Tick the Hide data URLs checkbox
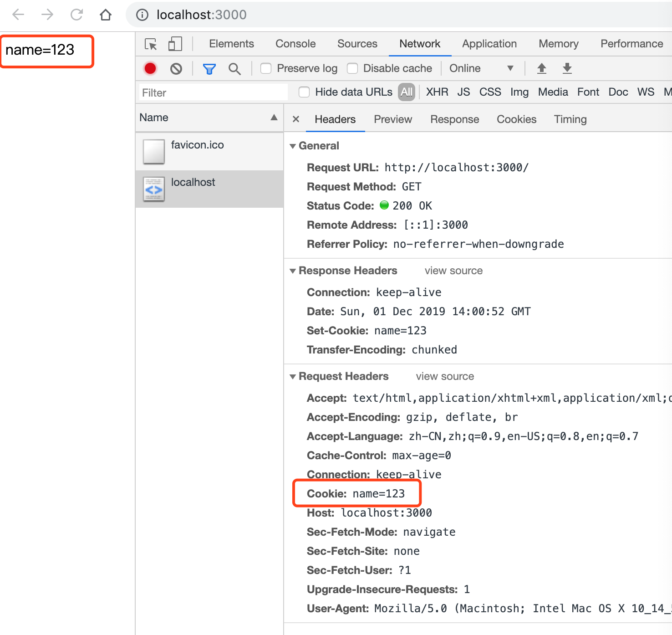Screen dimensions: 672x635 304,92
